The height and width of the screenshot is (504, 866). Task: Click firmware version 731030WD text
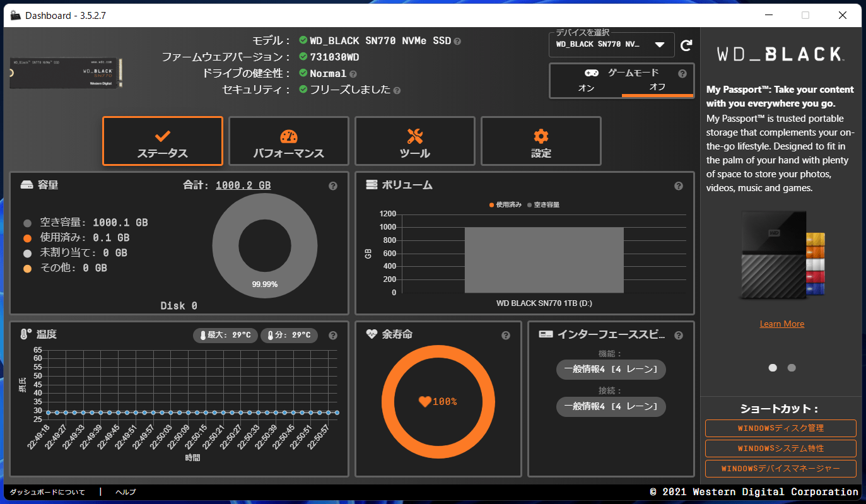point(335,57)
